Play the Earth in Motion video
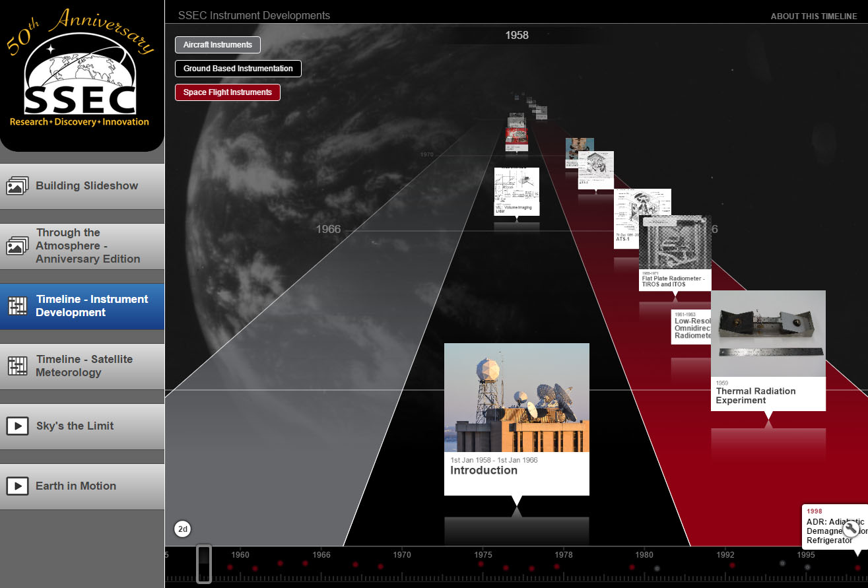This screenshot has height=588, width=868. tap(82, 486)
